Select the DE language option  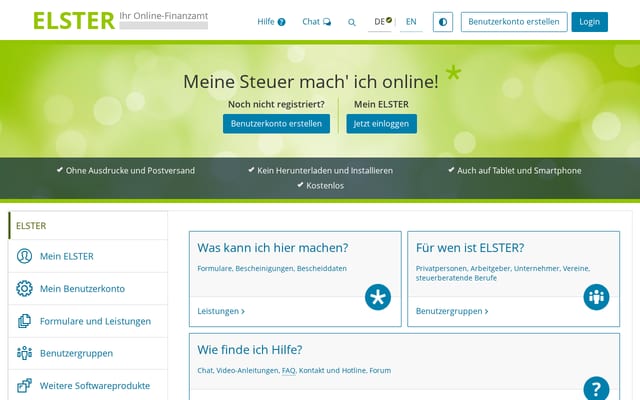(x=380, y=22)
